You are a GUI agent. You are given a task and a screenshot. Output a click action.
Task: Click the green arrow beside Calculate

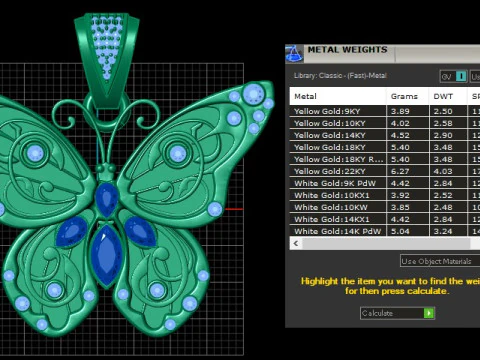click(x=429, y=313)
